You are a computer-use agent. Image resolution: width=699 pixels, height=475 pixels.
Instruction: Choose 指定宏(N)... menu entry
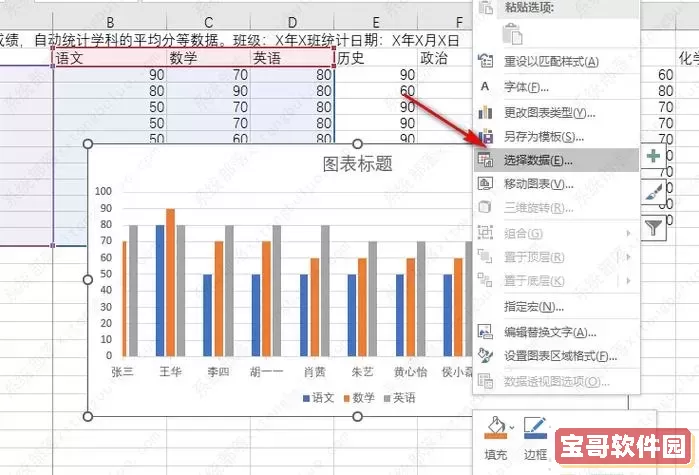click(x=556, y=307)
